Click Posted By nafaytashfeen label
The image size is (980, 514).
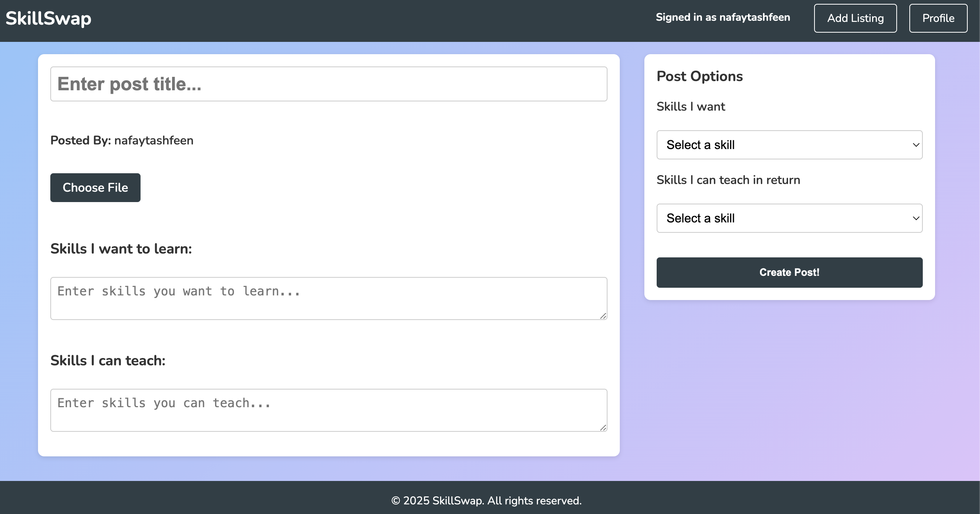click(122, 141)
